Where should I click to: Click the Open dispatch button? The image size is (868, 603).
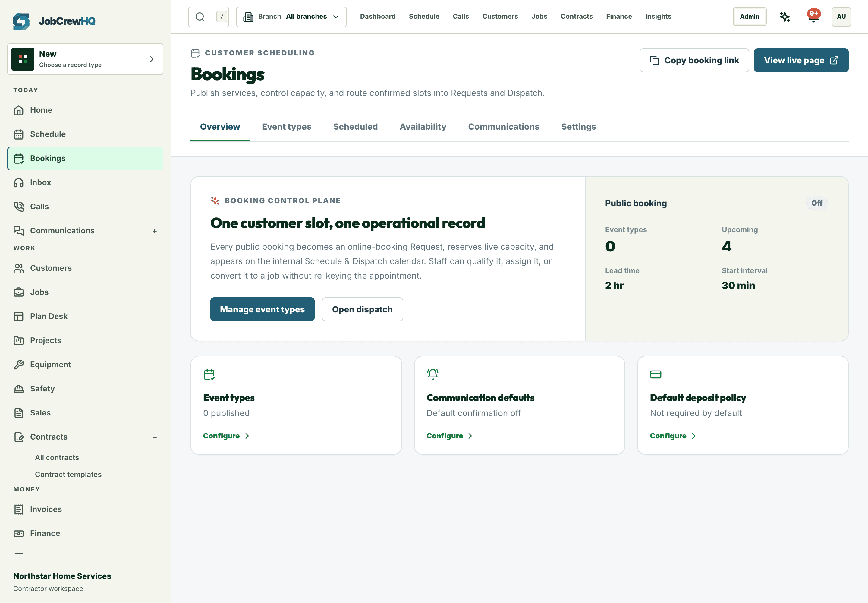pos(363,309)
